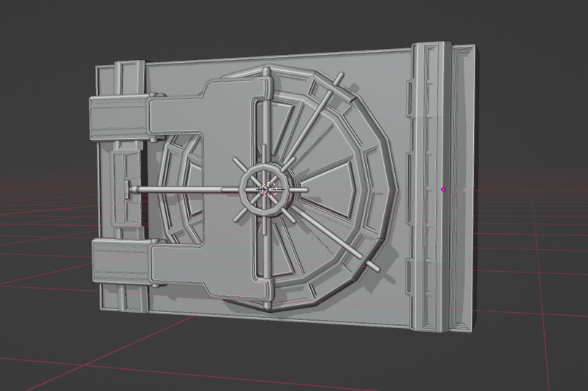Viewport: 588px width, 391px height.
Task: Select the right vertical door frame pillar
Action: coord(431,186)
